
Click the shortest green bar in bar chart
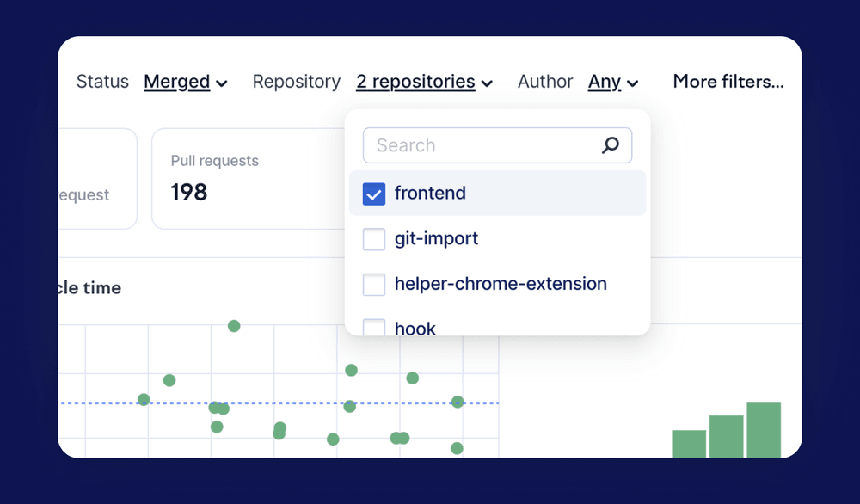pyautogui.click(x=689, y=443)
